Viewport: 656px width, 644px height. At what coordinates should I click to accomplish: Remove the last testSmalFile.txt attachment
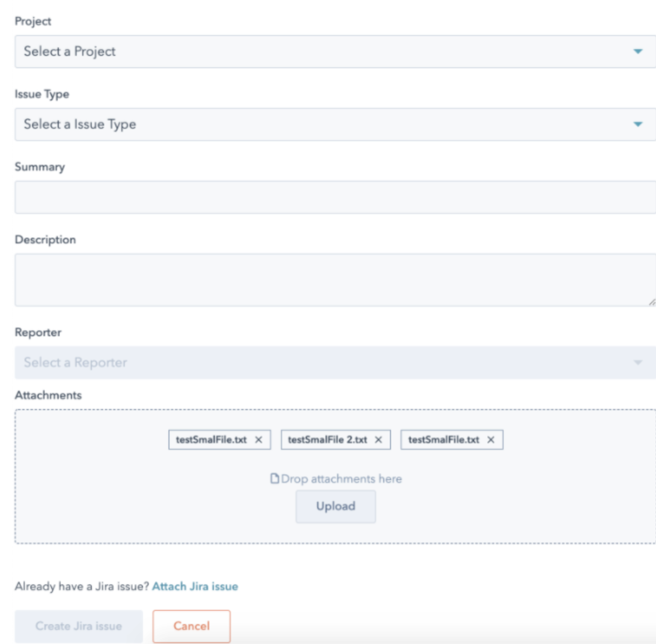click(x=491, y=440)
